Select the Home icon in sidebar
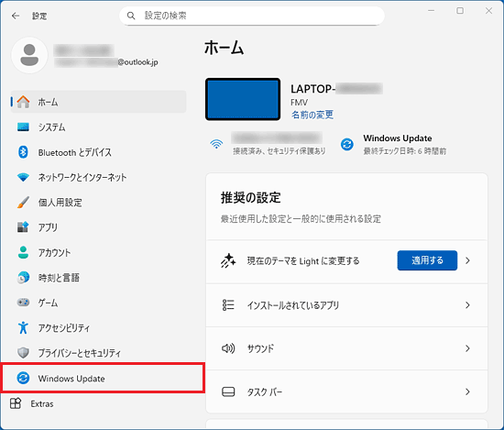Screen dimensions: 504x430 [23, 102]
